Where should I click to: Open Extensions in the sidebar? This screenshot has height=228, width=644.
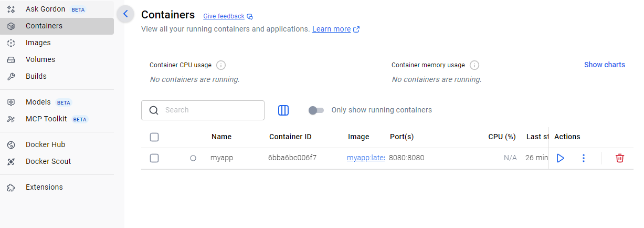coord(57,187)
